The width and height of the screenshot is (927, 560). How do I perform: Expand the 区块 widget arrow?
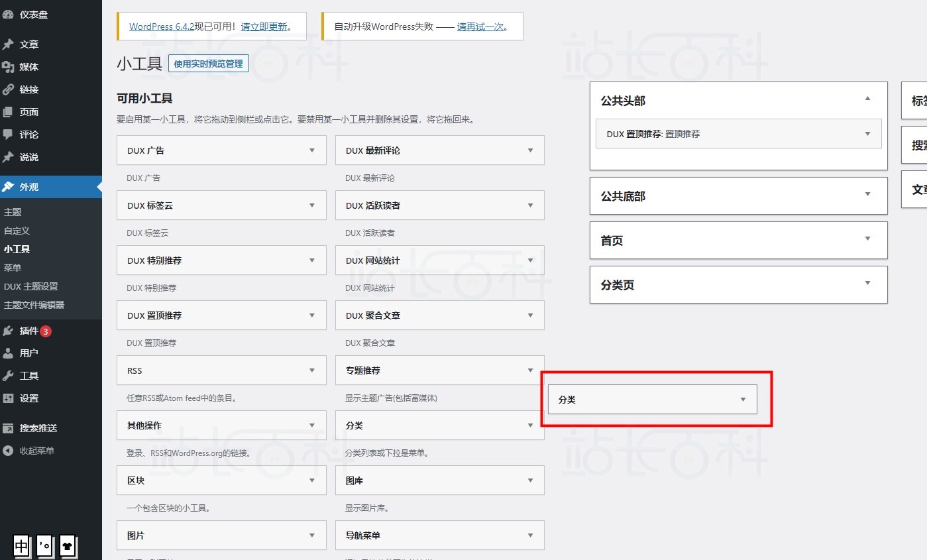312,480
